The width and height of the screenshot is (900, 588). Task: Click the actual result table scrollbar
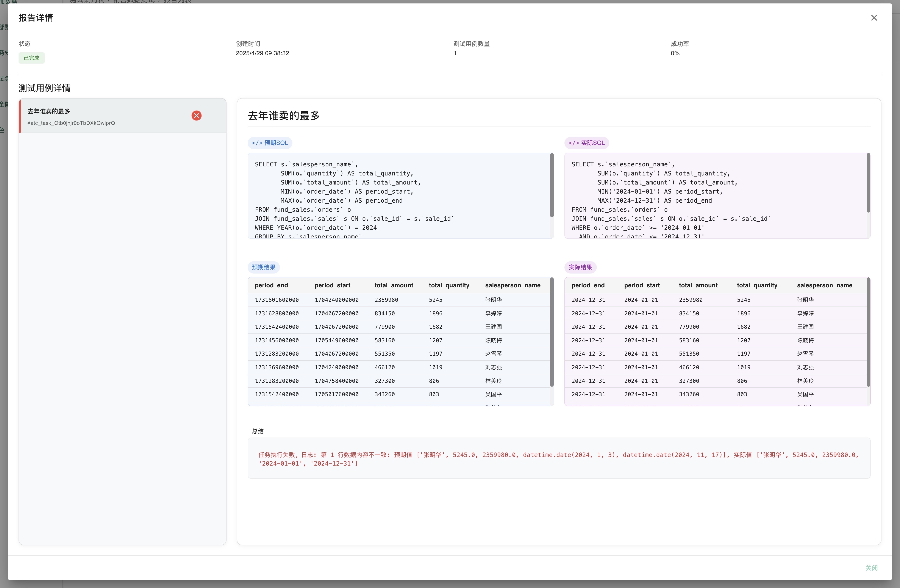[868, 332]
